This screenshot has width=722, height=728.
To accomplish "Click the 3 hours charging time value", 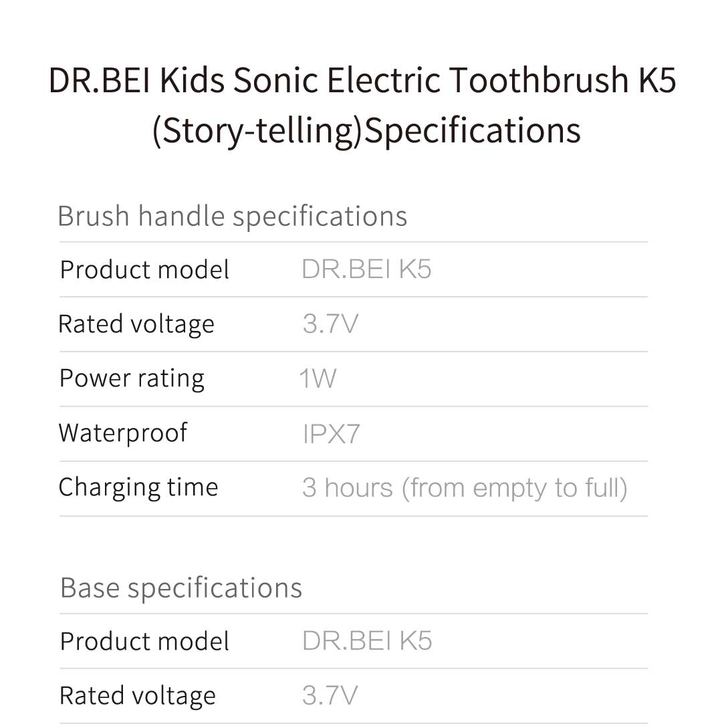I will pyautogui.click(x=465, y=489).
